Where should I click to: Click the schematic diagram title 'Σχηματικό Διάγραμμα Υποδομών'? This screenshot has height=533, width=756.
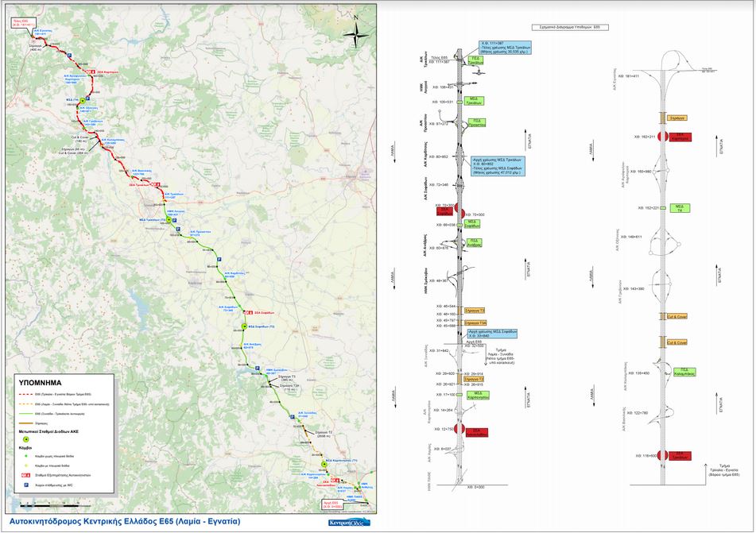tap(569, 26)
